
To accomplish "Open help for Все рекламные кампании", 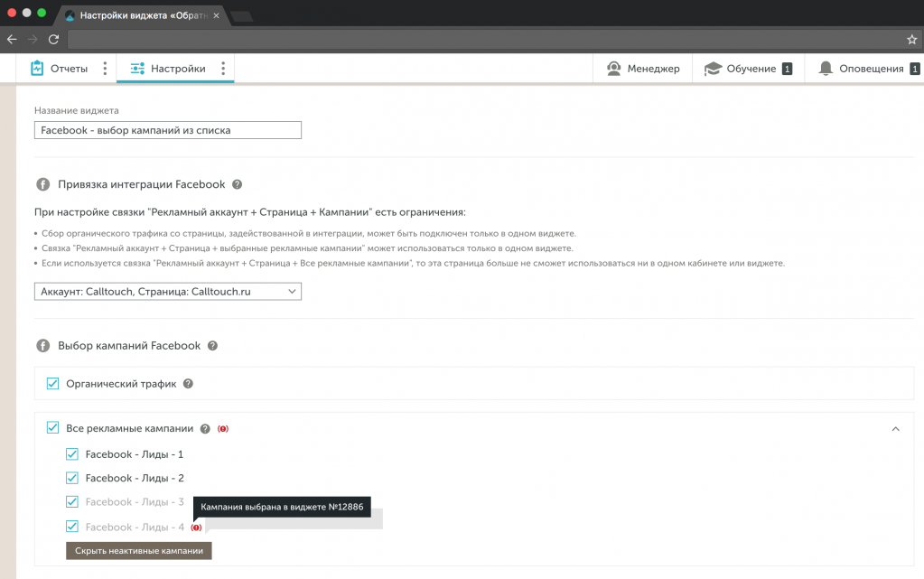I will (x=205, y=429).
